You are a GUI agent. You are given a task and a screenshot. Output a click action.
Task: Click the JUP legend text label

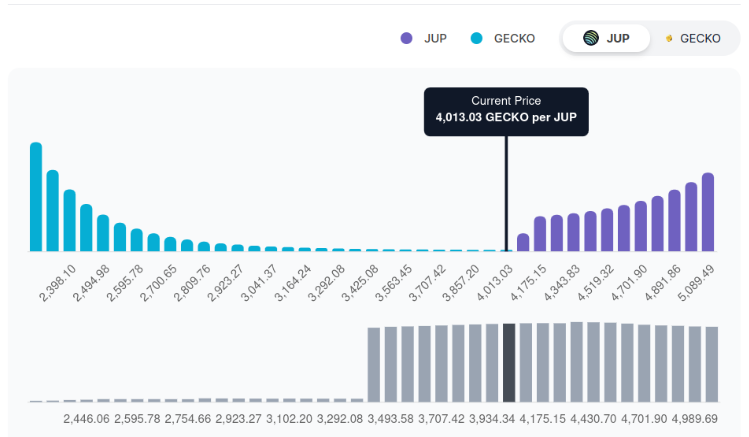(x=435, y=38)
